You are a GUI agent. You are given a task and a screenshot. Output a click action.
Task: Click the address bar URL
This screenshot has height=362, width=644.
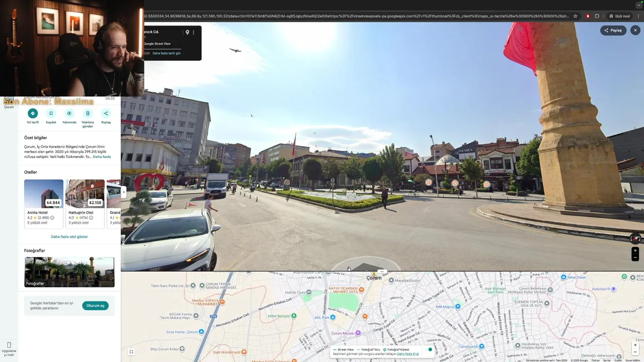pos(356,16)
